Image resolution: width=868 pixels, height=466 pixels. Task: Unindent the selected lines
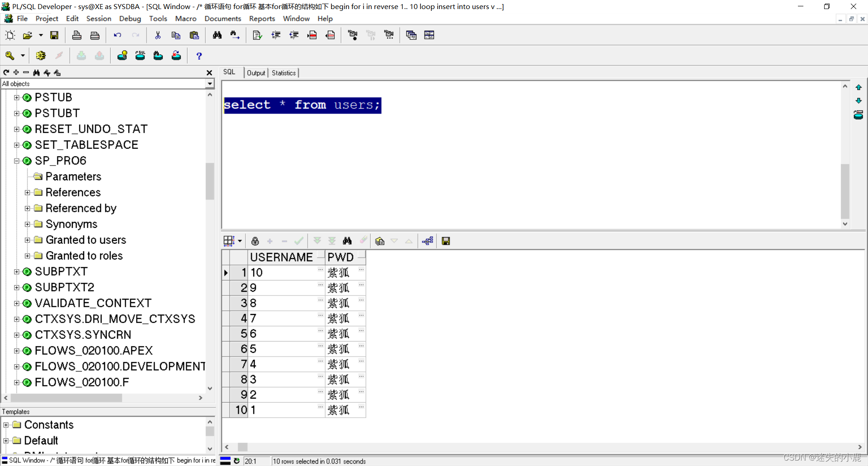(294, 35)
